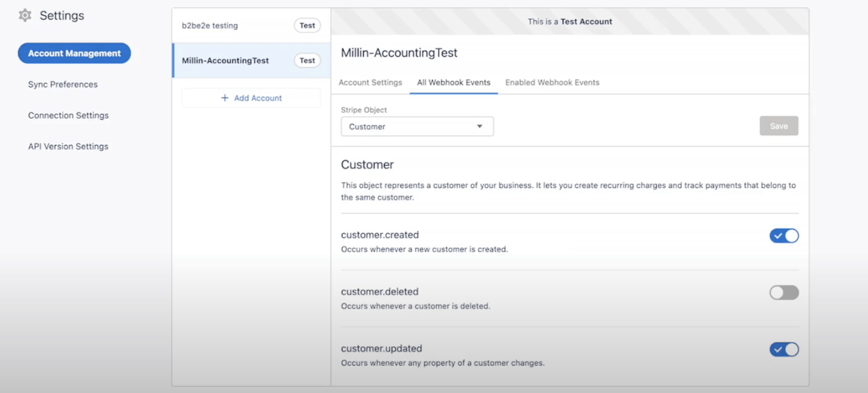
Task: Click the Test badge beside b2be2e testing
Action: [307, 25]
